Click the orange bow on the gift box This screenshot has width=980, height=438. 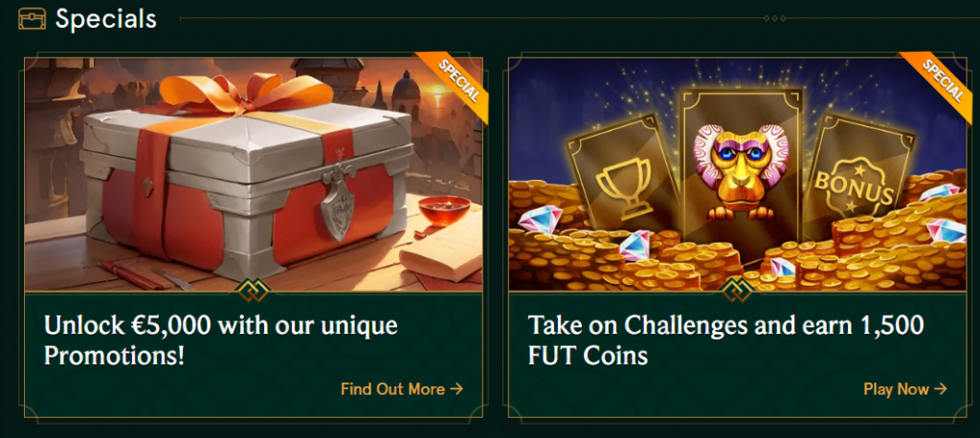[x=248, y=94]
